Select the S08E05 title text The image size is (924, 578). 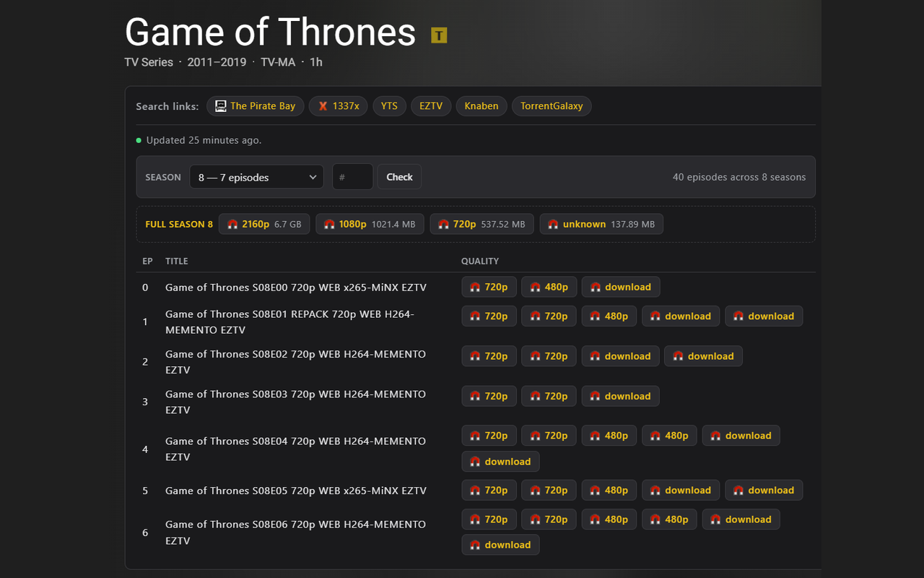tap(296, 491)
